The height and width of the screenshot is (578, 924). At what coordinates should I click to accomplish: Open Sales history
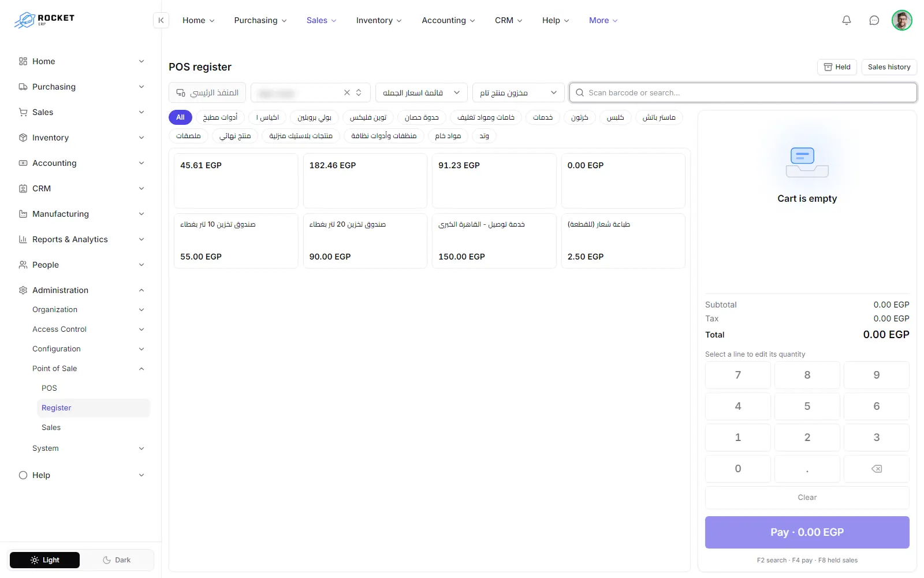click(889, 67)
